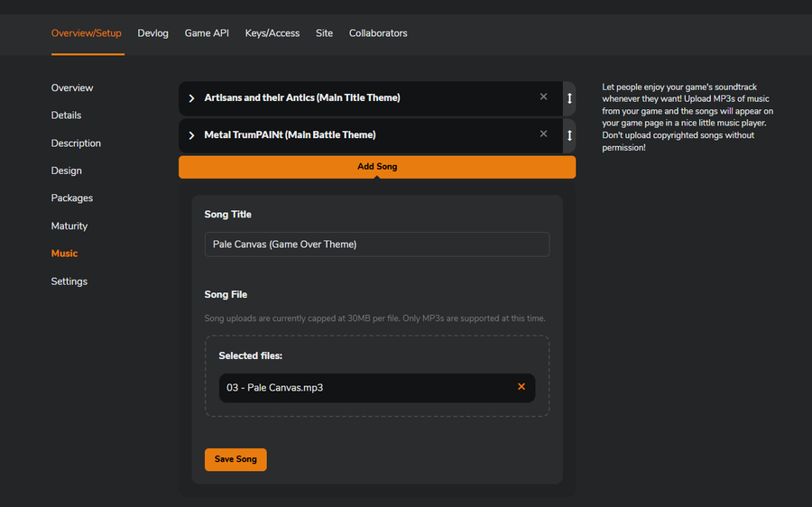Go to the Site tab
812x507 pixels.
click(324, 33)
